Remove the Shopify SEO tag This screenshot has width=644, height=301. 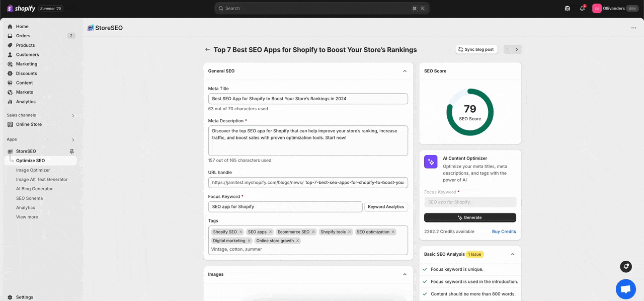241,232
